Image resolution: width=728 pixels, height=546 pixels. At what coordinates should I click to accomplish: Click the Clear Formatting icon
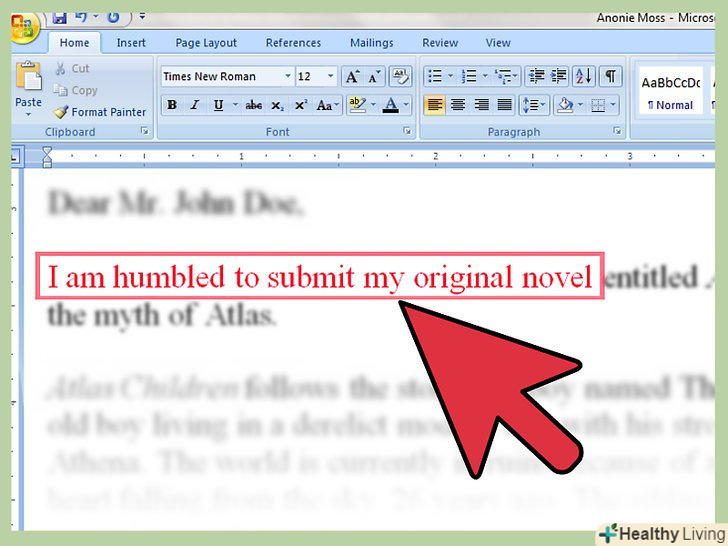(400, 77)
